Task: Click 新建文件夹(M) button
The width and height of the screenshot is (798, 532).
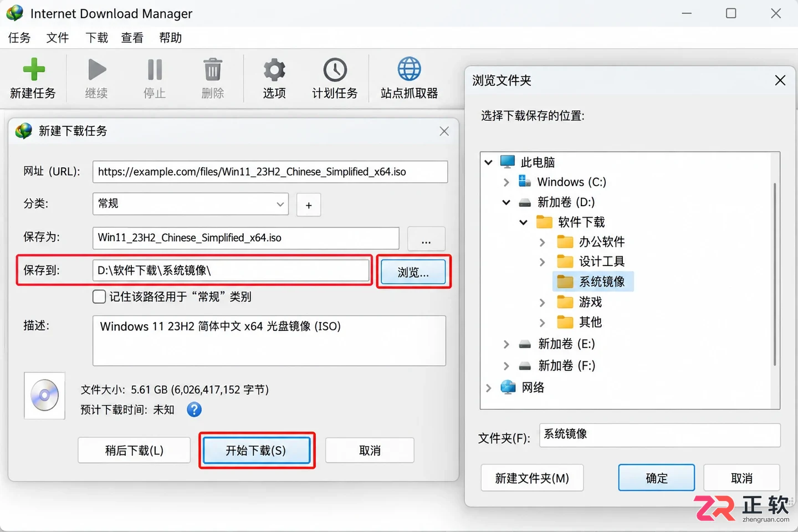Action: [x=532, y=478]
